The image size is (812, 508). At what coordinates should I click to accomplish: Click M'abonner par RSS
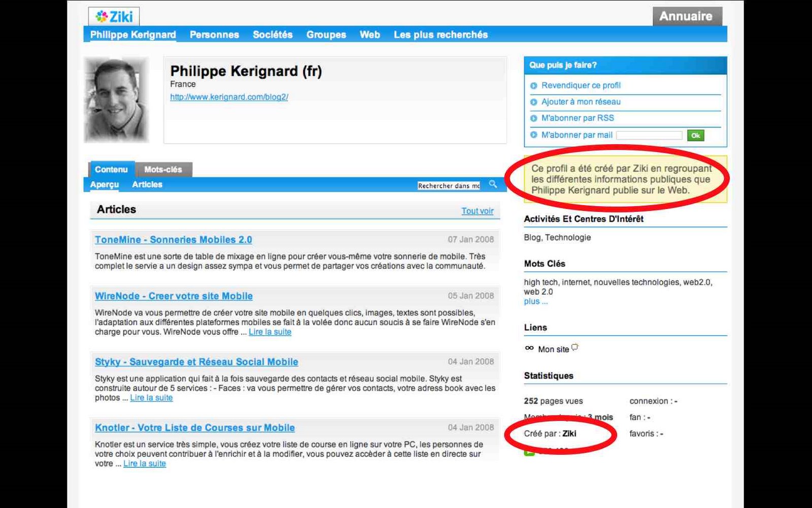[578, 118]
